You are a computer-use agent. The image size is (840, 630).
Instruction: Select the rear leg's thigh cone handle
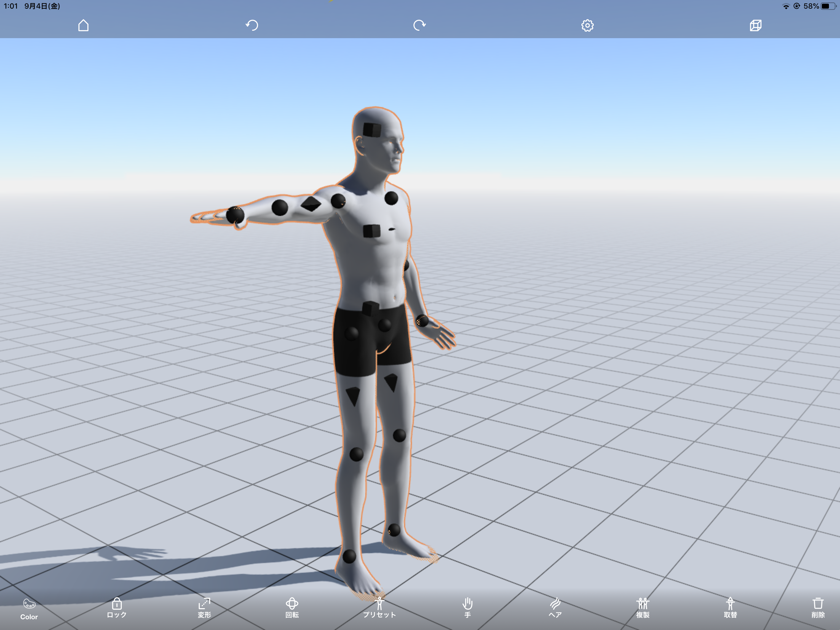pos(391,383)
